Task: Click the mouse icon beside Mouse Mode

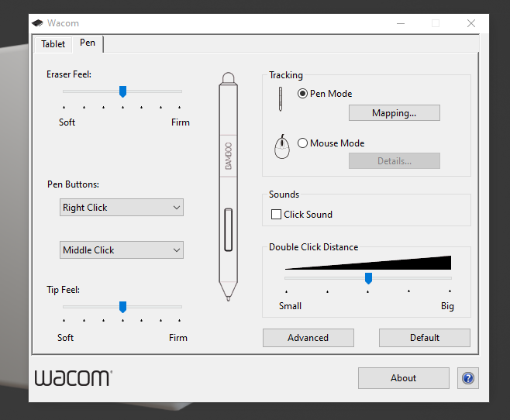Action: pyautogui.click(x=282, y=146)
